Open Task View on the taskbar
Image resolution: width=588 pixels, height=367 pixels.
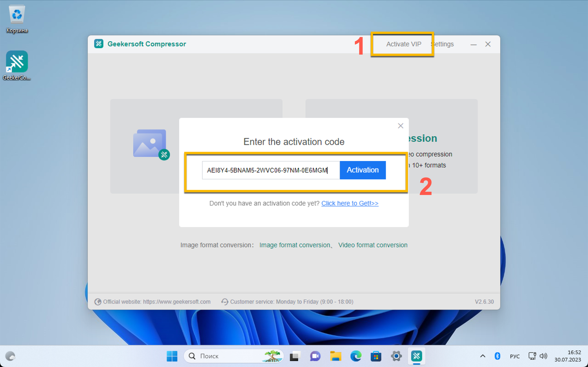point(294,356)
